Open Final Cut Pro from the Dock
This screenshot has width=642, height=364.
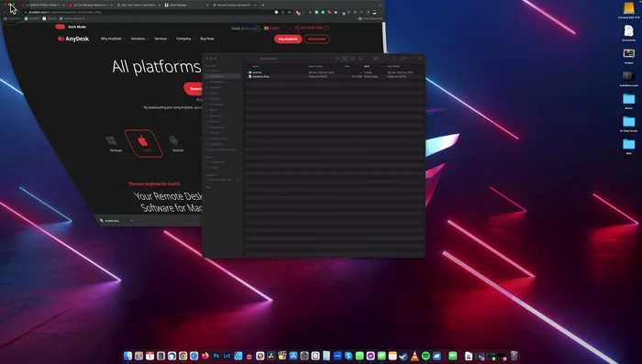click(x=282, y=356)
